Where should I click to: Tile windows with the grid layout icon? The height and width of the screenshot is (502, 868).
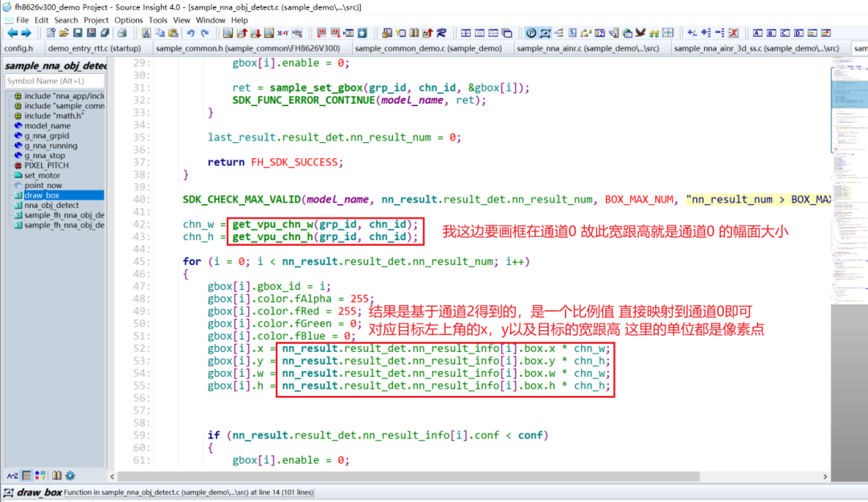tap(465, 33)
